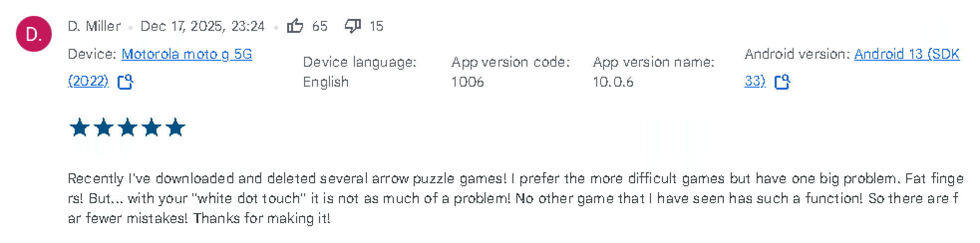Click the thumbs up icon
The width and height of the screenshot is (980, 243).
pos(295,26)
